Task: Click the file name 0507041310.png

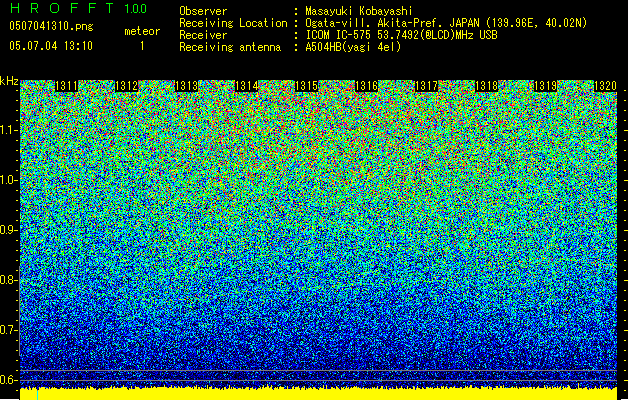Action: click(x=51, y=26)
